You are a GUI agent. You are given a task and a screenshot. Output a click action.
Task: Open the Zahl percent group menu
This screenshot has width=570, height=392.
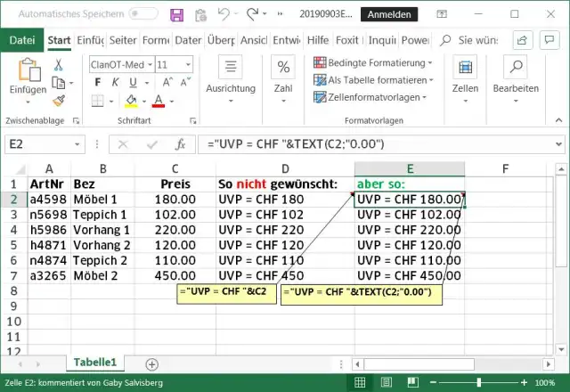pyautogui.click(x=283, y=79)
